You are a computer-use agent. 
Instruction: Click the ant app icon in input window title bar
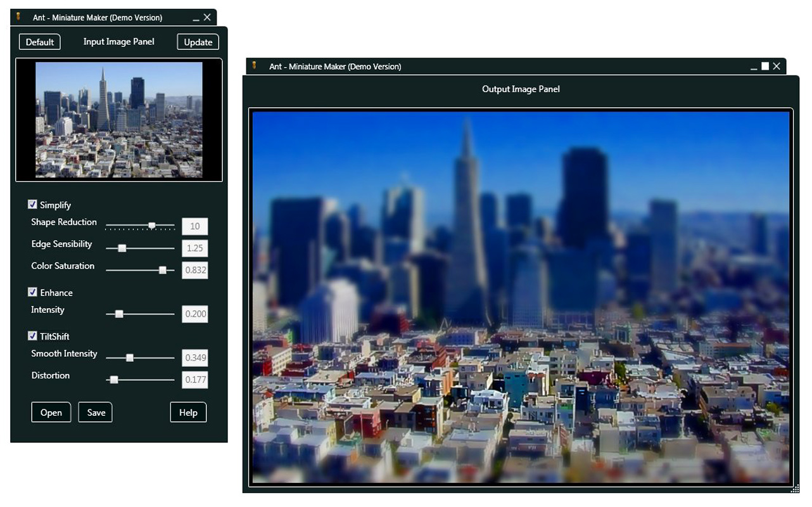coord(18,16)
